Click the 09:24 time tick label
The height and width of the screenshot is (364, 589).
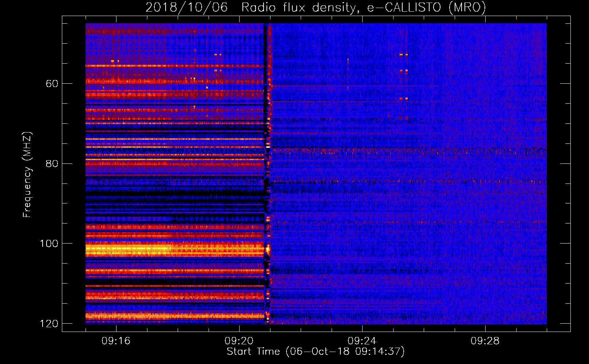point(362,341)
